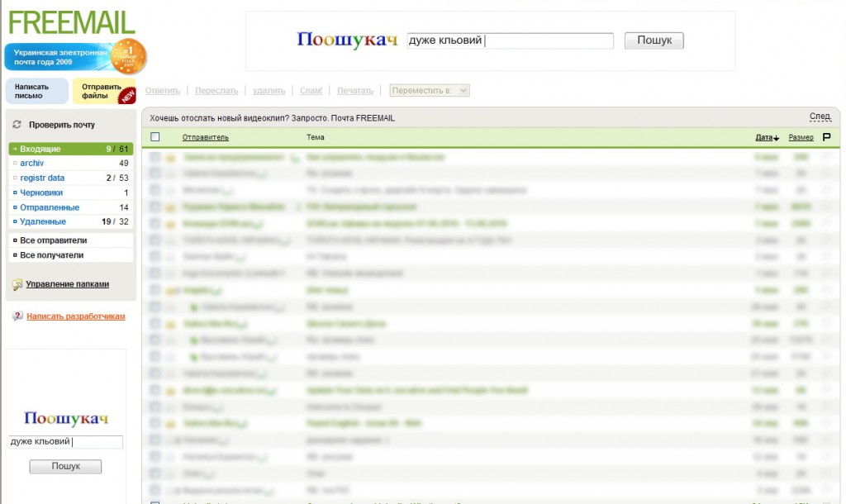Viewport: 846px width, 504px height.
Task: Click the Пошукач logo in the left sidebar
Action: 66,418
